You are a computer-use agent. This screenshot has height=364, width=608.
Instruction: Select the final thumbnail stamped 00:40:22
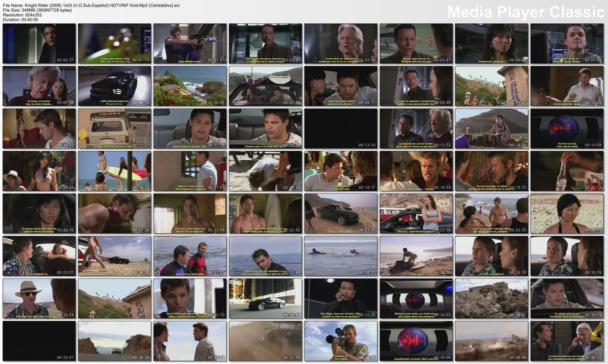(x=567, y=341)
